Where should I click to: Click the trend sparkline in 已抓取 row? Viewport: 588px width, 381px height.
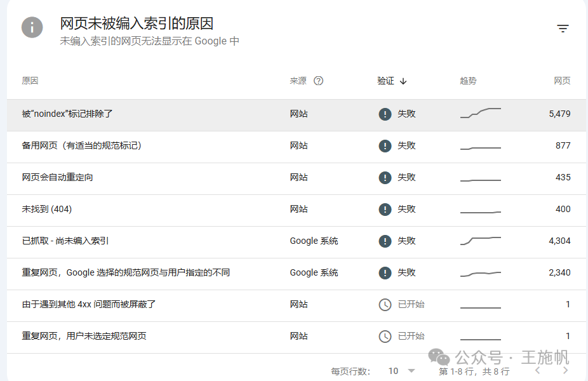pos(481,241)
